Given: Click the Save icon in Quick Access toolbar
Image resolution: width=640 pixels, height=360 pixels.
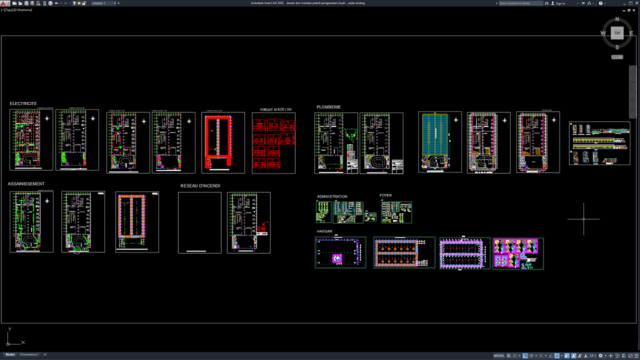Looking at the screenshot, I should coord(27,3).
